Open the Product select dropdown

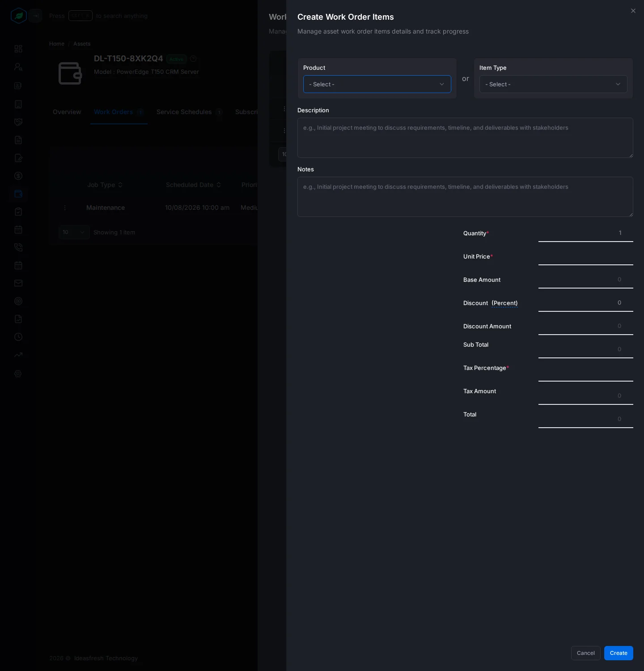pos(377,84)
